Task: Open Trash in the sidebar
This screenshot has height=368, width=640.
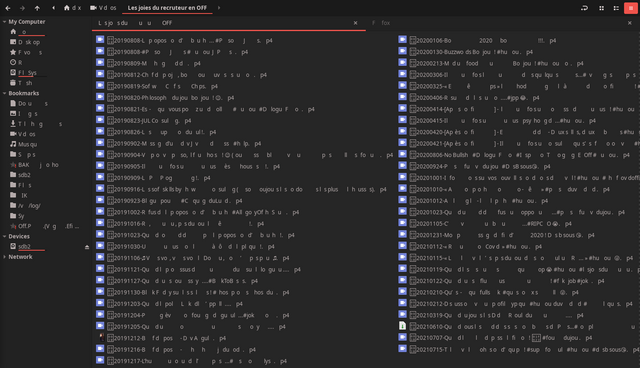Action: point(22,83)
